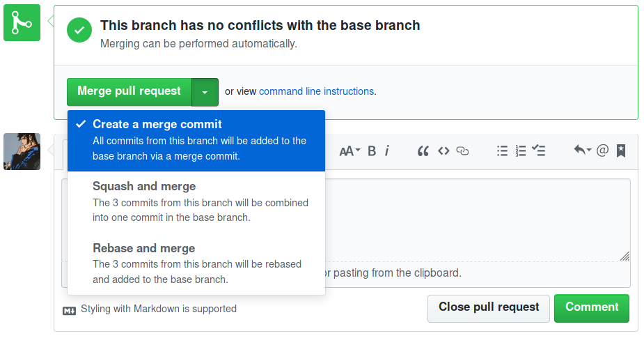Image resolution: width=644 pixels, height=338 pixels.
Task: Open the command line instructions link
Action: (x=316, y=91)
